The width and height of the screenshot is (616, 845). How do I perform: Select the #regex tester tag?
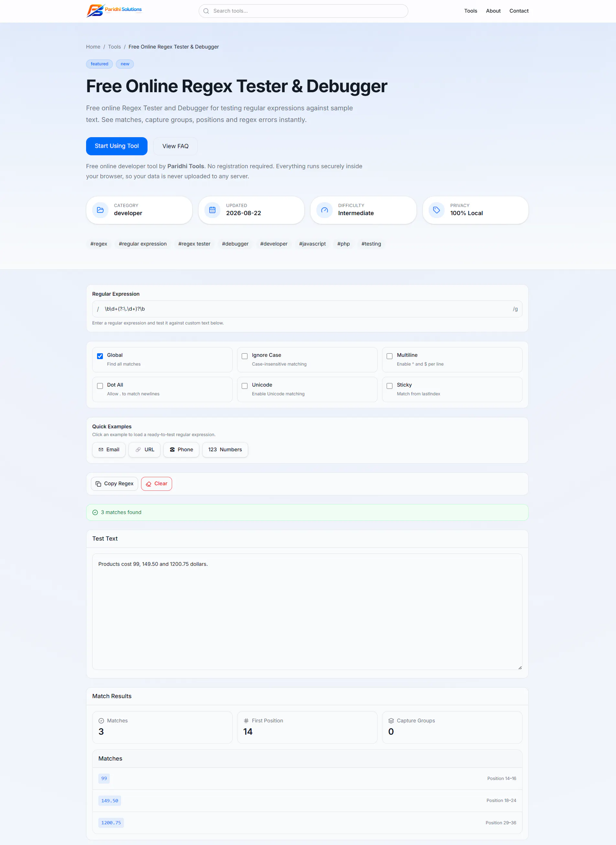[x=194, y=244]
